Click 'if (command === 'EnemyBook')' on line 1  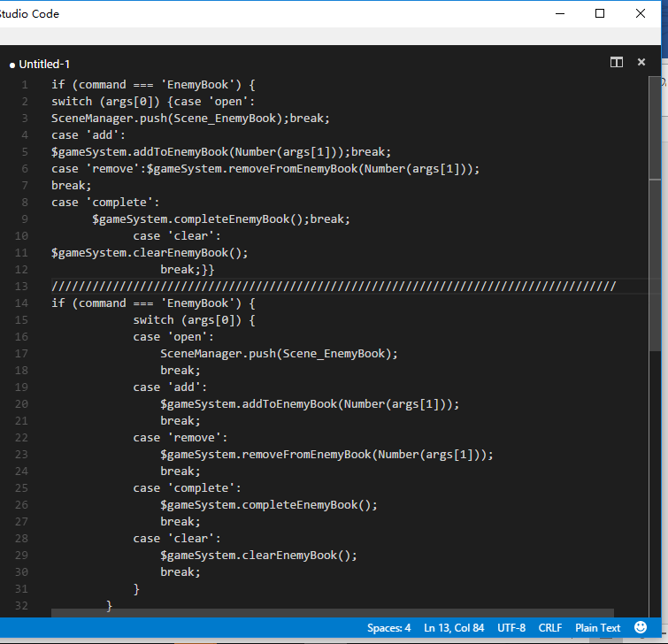[146, 85]
